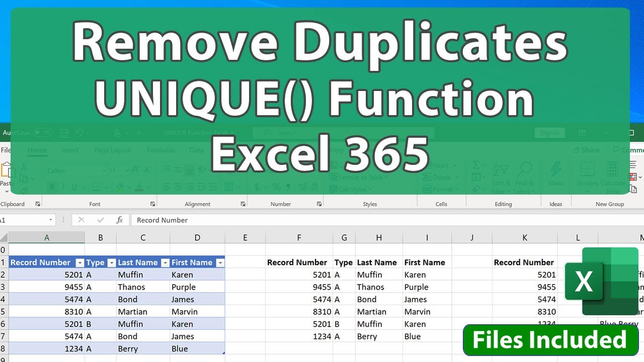Apply accounting dollar format

[x=257, y=187]
